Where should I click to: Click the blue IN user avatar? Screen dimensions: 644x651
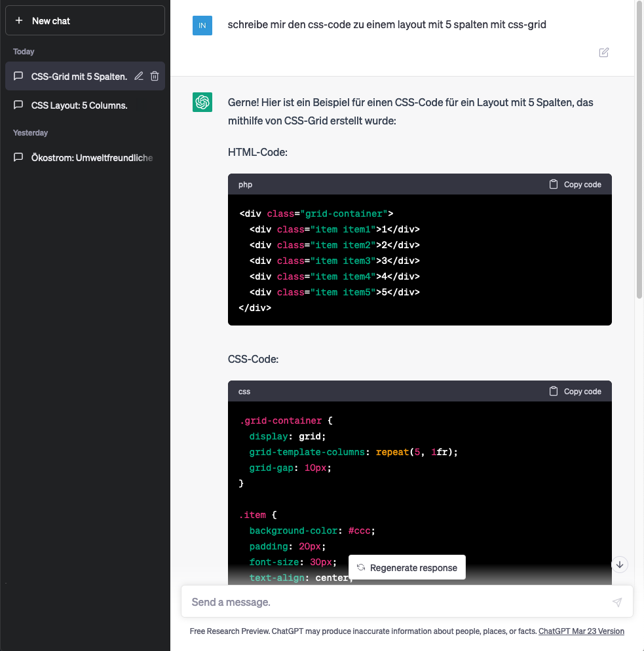202,26
